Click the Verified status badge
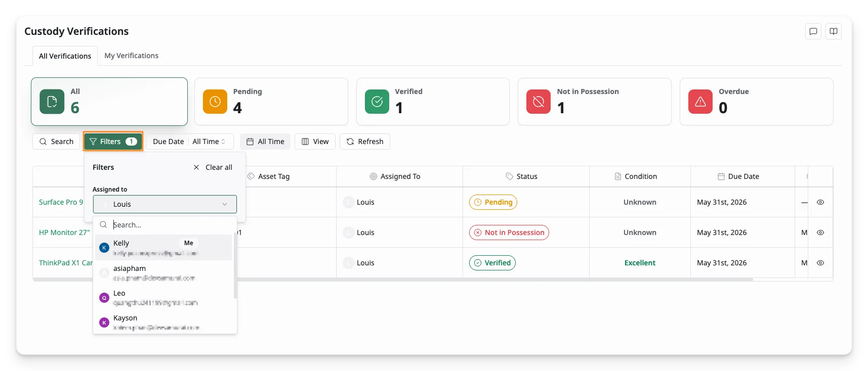 tap(492, 263)
